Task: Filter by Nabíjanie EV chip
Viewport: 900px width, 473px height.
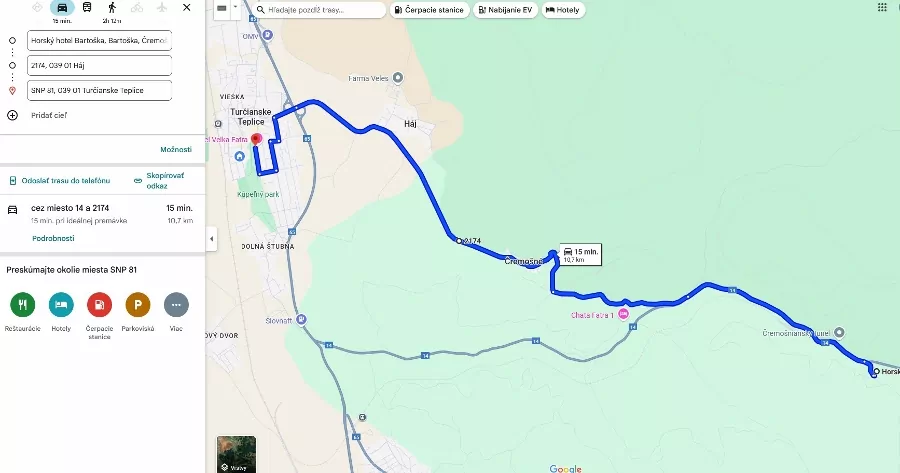Action: pyautogui.click(x=505, y=10)
